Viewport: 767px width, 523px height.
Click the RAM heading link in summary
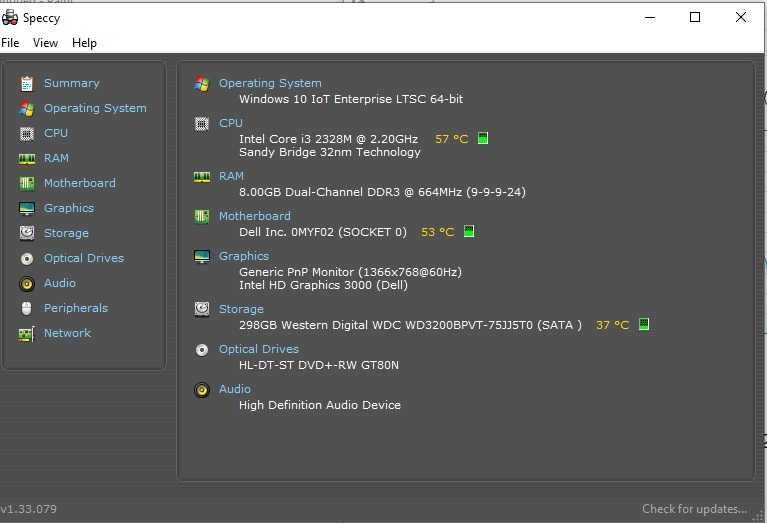(231, 176)
